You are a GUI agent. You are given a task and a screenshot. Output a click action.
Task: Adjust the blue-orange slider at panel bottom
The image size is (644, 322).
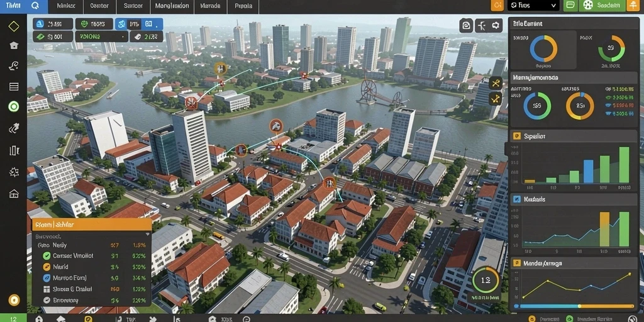click(574, 306)
